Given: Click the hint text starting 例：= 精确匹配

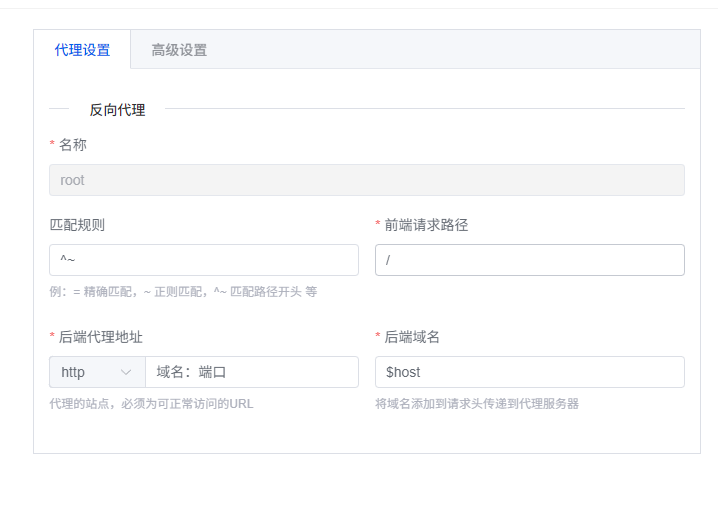Looking at the screenshot, I should (x=183, y=292).
